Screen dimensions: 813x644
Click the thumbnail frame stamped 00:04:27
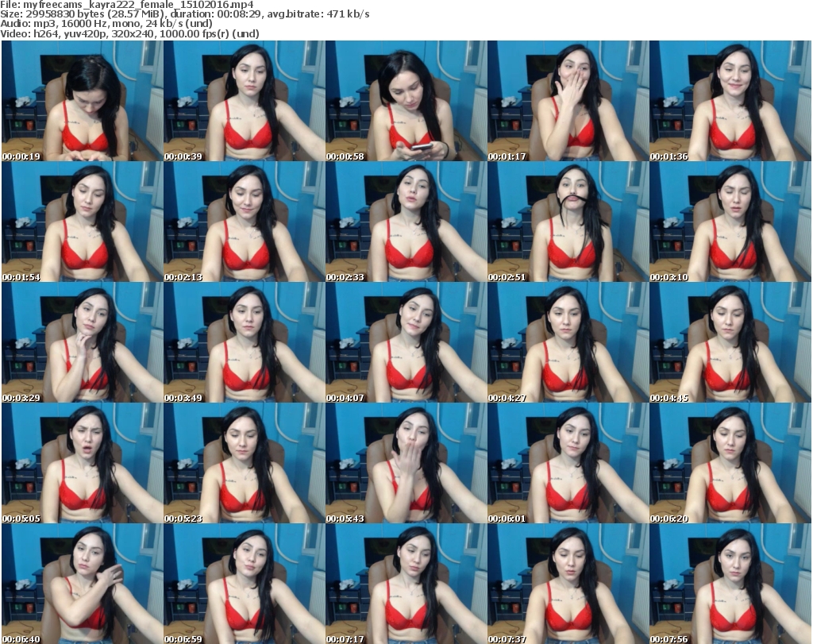568,343
